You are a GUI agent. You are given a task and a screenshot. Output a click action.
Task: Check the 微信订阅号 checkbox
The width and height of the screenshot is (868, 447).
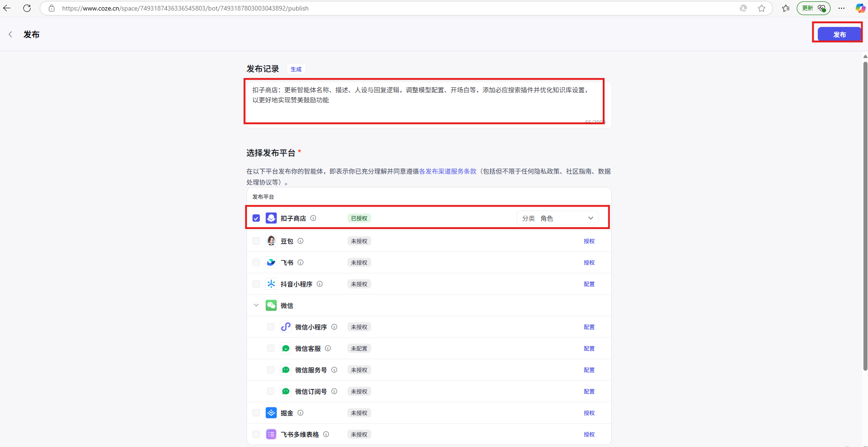[271, 391]
